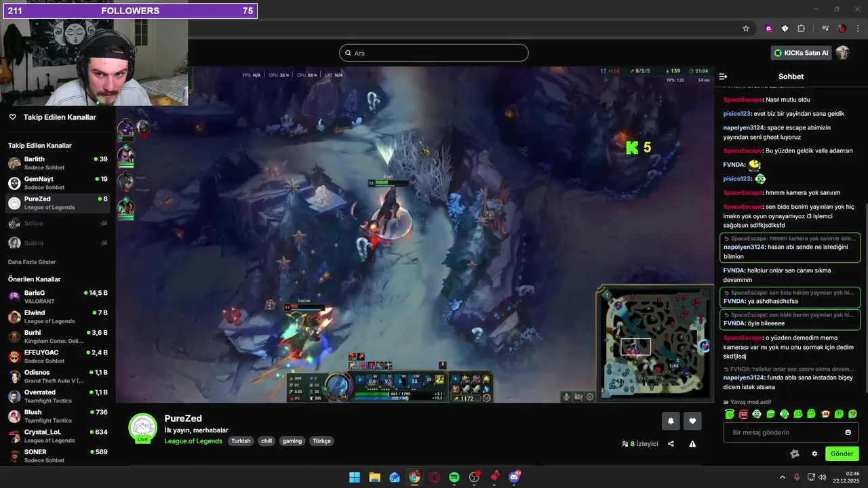Report stream using the warning triangle icon
The image size is (868, 488).
coord(692,444)
